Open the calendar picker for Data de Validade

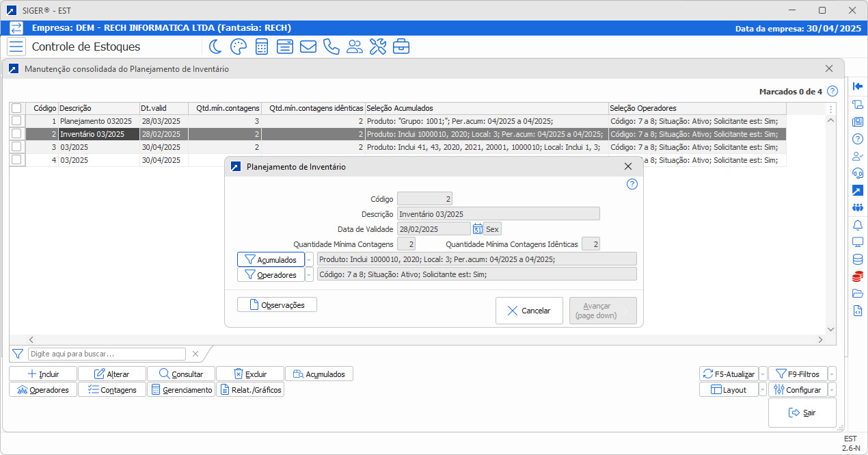coord(478,229)
